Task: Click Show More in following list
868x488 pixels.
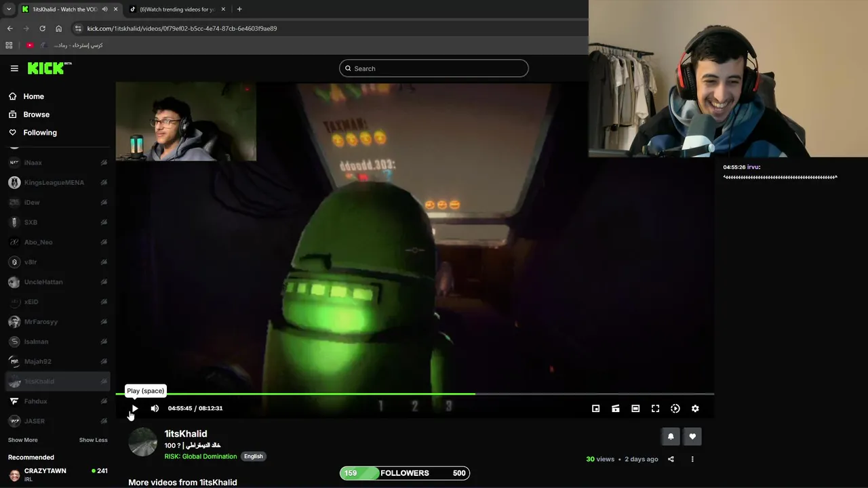Action: (x=22, y=440)
